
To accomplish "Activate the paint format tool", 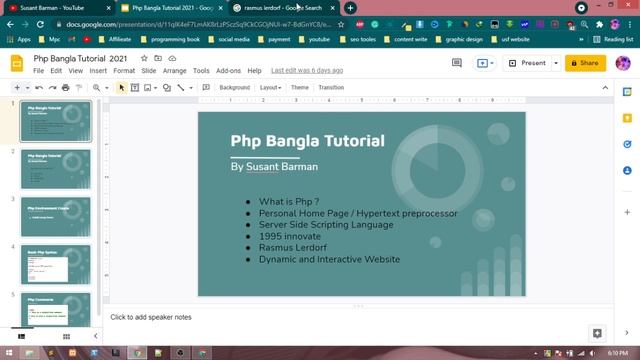I will click(x=79, y=88).
